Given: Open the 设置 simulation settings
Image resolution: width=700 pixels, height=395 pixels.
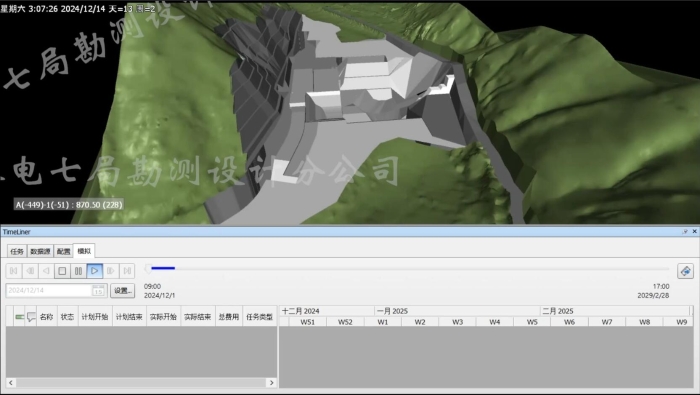Looking at the screenshot, I should coord(122,291).
